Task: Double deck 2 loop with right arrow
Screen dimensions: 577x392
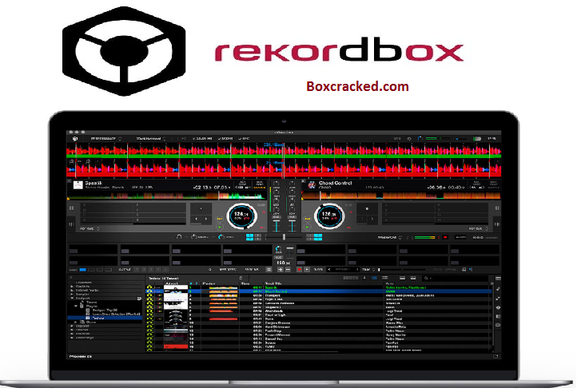Action: click(372, 219)
